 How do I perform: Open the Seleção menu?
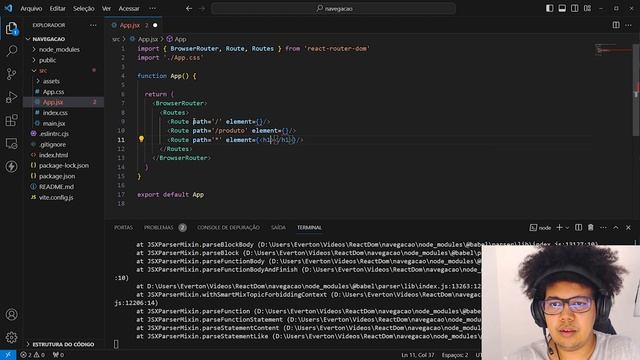point(84,8)
